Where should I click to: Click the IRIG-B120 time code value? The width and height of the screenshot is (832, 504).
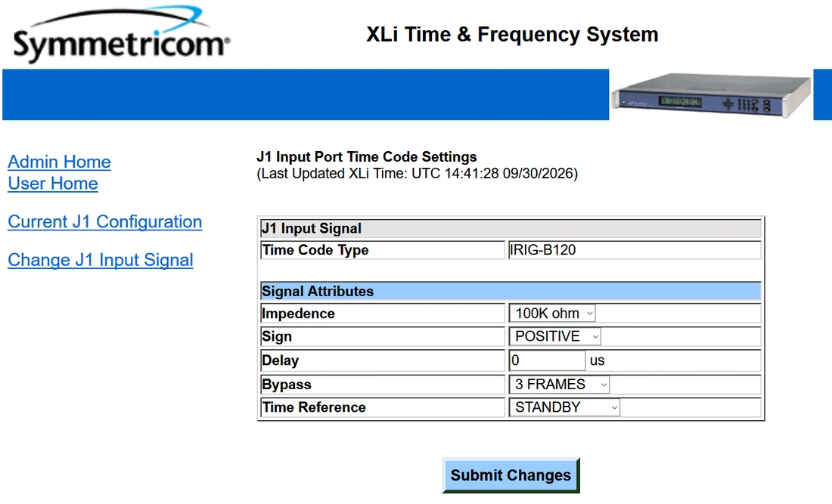(542, 250)
